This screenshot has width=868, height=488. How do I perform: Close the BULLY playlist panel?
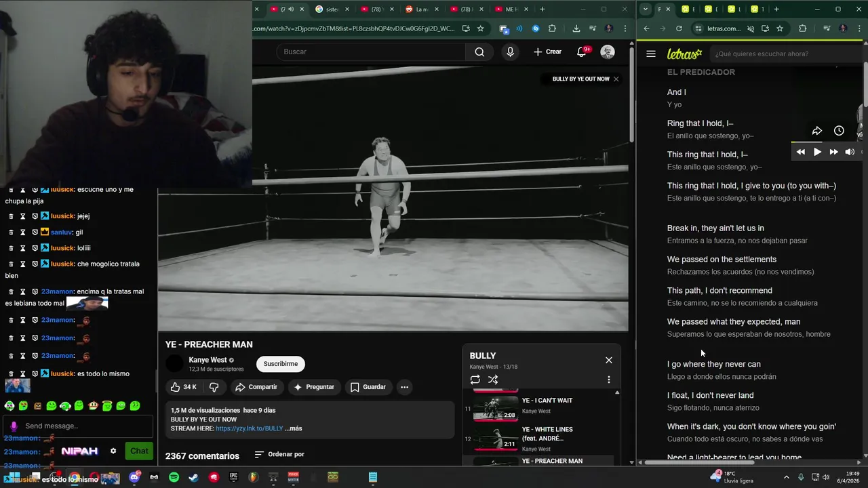608,360
